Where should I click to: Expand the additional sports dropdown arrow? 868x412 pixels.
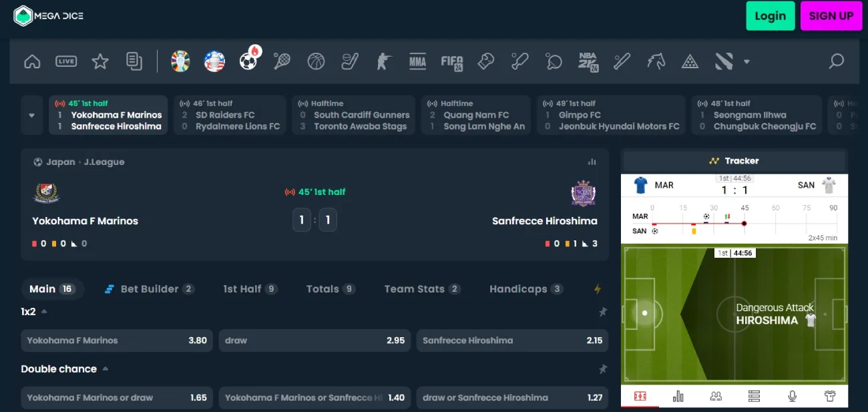(746, 61)
